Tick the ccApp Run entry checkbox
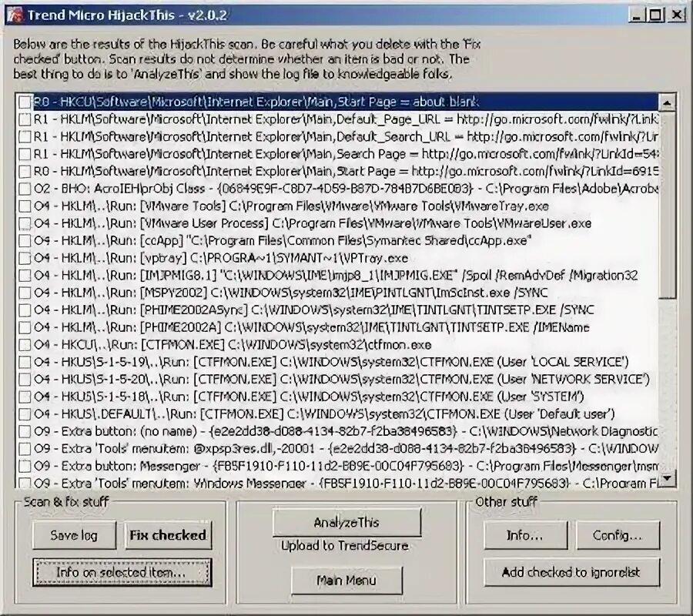The width and height of the screenshot is (693, 616). click(25, 241)
